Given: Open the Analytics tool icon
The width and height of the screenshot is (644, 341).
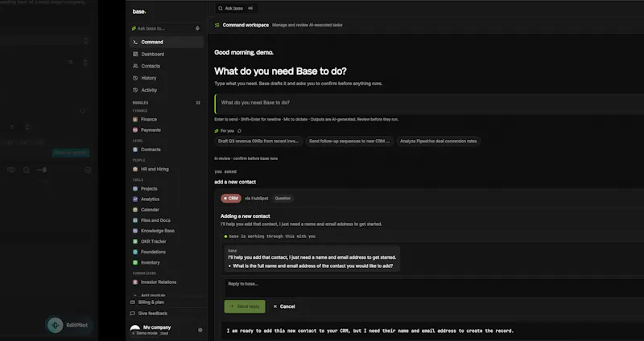Looking at the screenshot, I should 135,199.
